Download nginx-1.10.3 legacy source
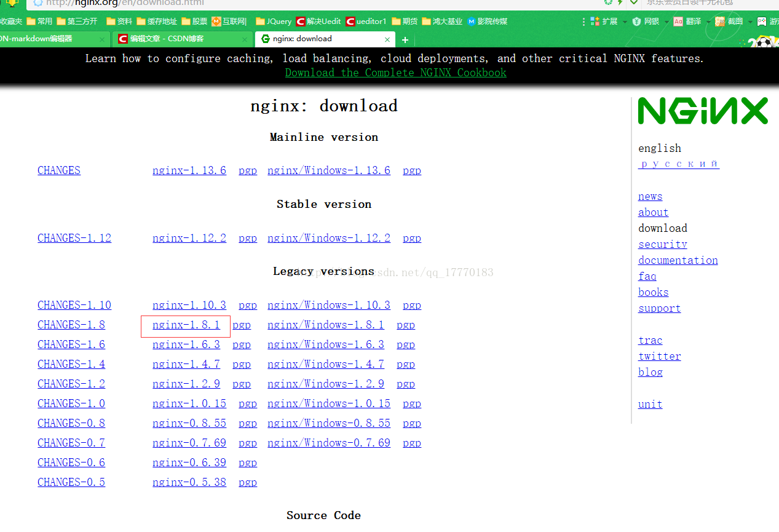Image resolution: width=779 pixels, height=532 pixels. pyautogui.click(x=189, y=305)
